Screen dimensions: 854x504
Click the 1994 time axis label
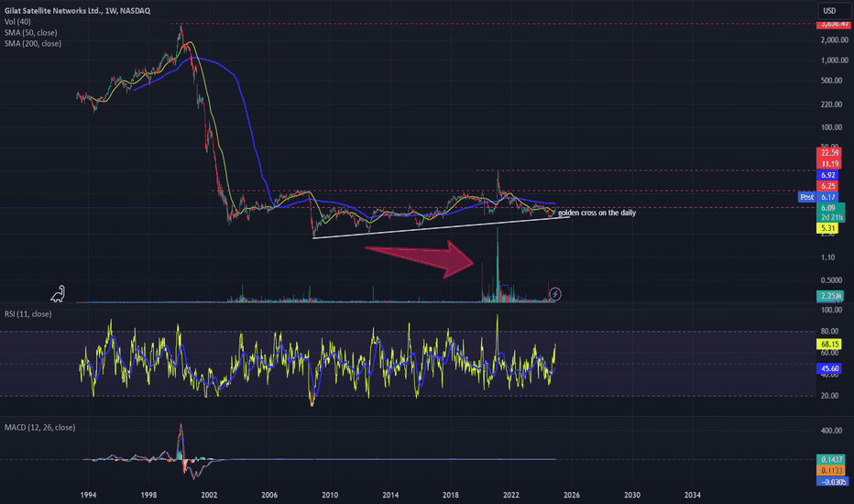pyautogui.click(x=88, y=495)
